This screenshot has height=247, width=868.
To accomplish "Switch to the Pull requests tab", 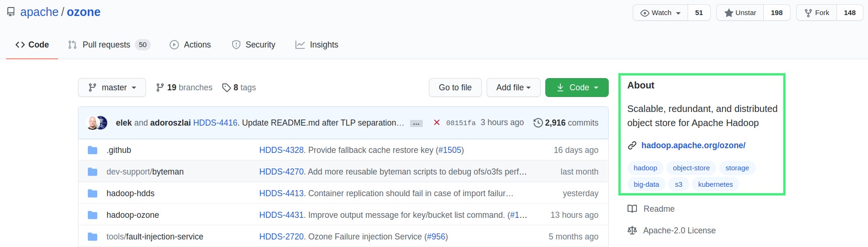I will tap(107, 45).
